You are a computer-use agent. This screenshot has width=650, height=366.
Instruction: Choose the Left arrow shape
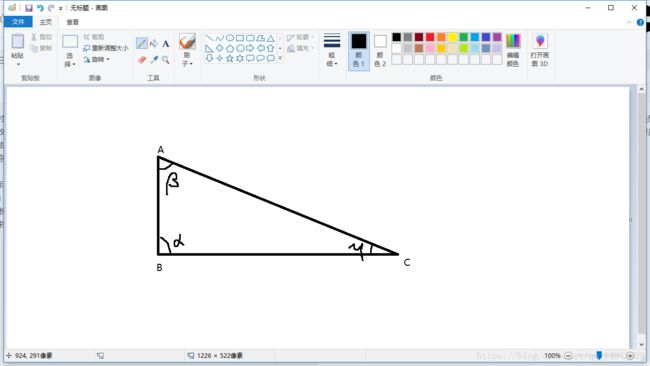click(260, 48)
